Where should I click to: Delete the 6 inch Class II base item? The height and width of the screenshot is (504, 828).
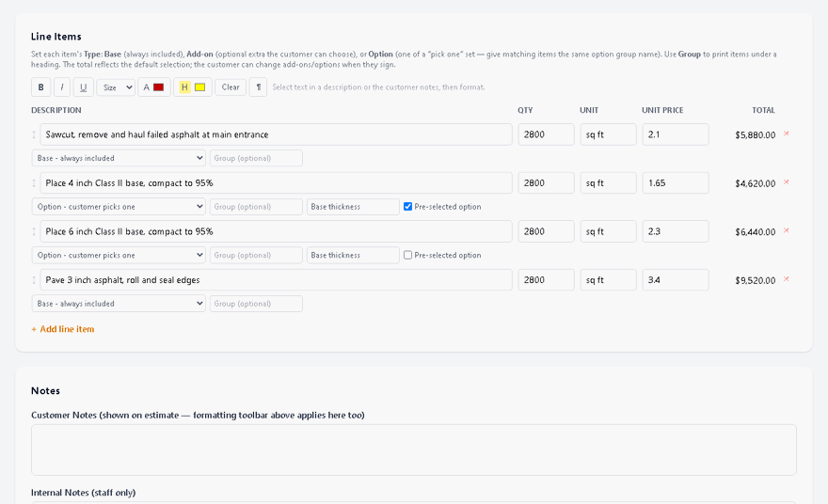[787, 231]
